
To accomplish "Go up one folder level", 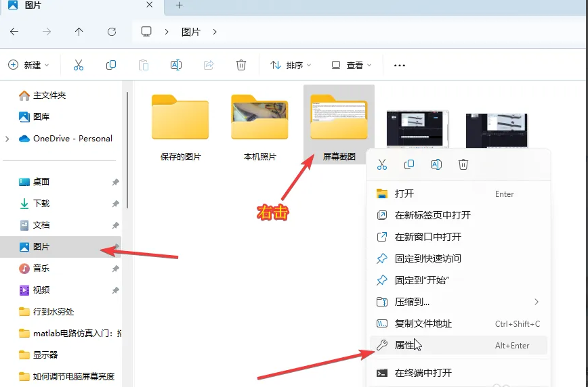I will tap(79, 32).
